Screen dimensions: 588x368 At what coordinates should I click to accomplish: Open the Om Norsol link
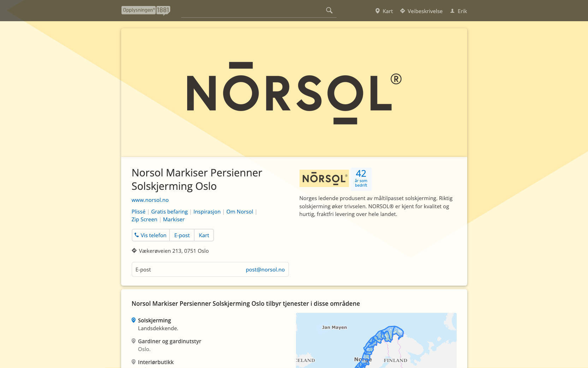(x=239, y=212)
